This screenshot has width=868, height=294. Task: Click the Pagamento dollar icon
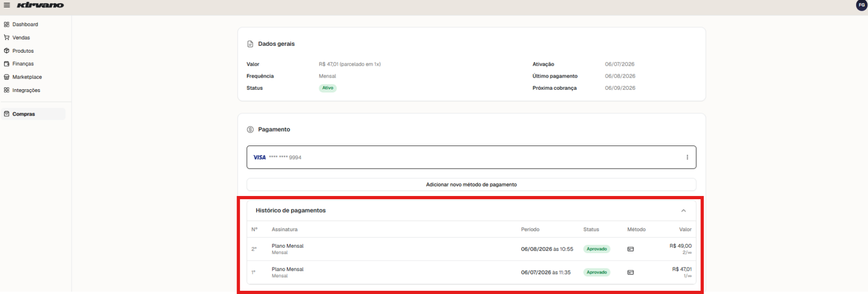250,130
